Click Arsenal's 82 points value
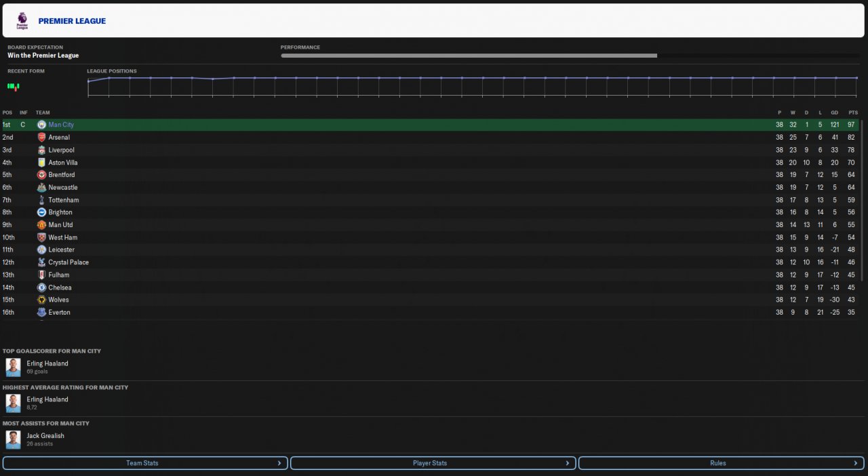This screenshot has width=868, height=476. pyautogui.click(x=851, y=137)
